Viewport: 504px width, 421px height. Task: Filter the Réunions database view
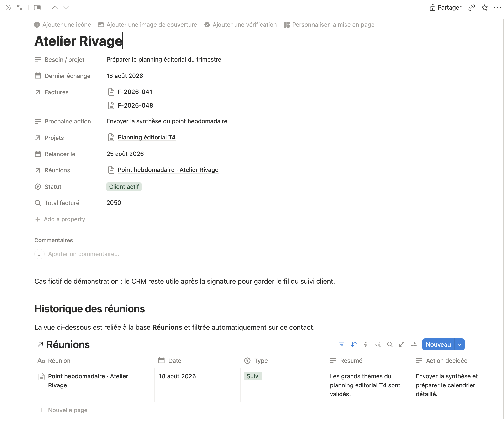click(x=341, y=344)
